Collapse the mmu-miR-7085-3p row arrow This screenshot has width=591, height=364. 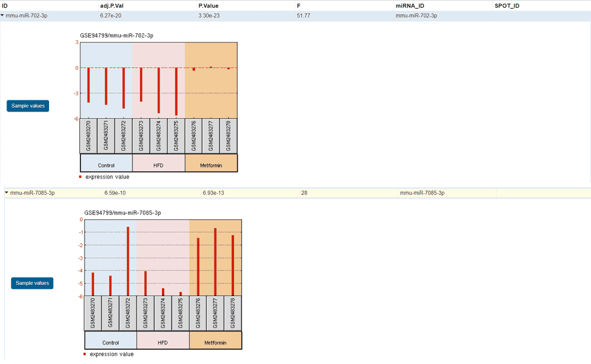point(7,193)
